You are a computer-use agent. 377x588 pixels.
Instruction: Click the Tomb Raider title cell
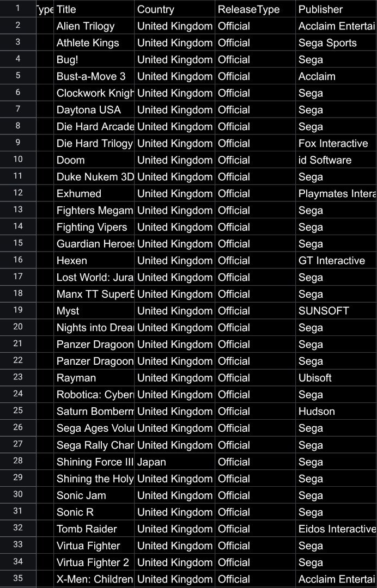(x=94, y=529)
